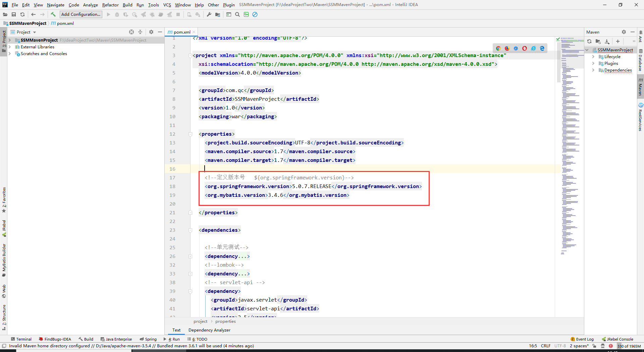Open in Firefox browser icon
Image resolution: width=644 pixels, height=352 pixels.
[x=507, y=48]
